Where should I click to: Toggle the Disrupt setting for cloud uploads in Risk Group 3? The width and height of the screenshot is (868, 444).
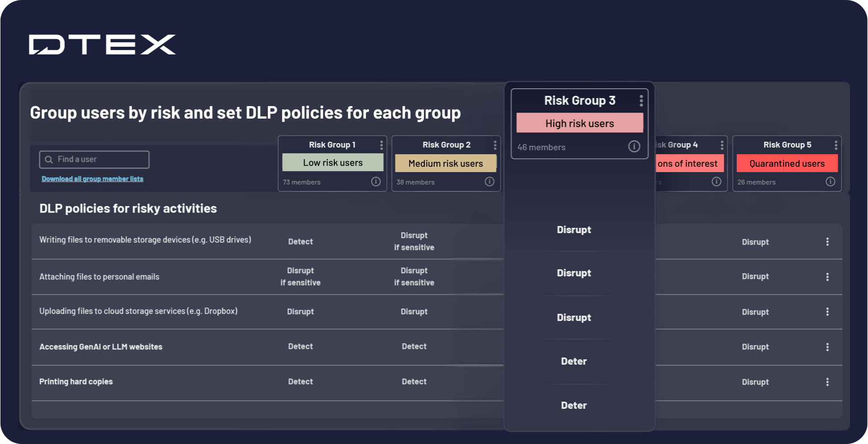click(574, 317)
